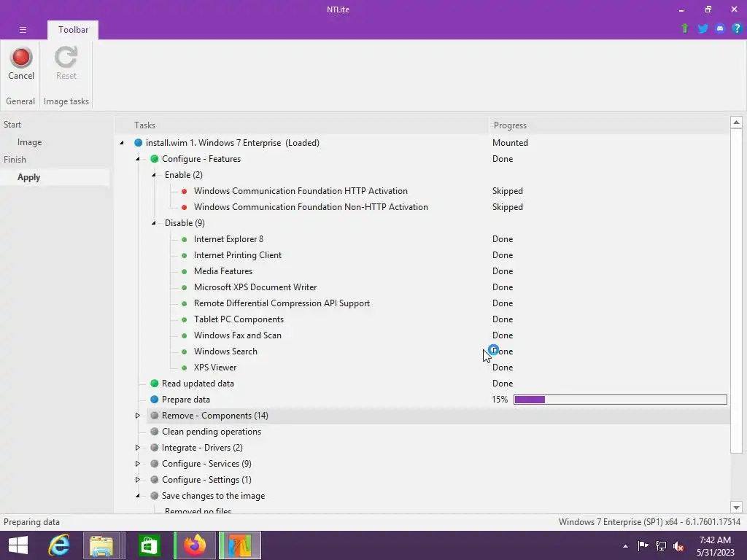The width and height of the screenshot is (747, 560).
Task: Click the red dot beside WCF HTTP Activation
Action: coord(184,192)
